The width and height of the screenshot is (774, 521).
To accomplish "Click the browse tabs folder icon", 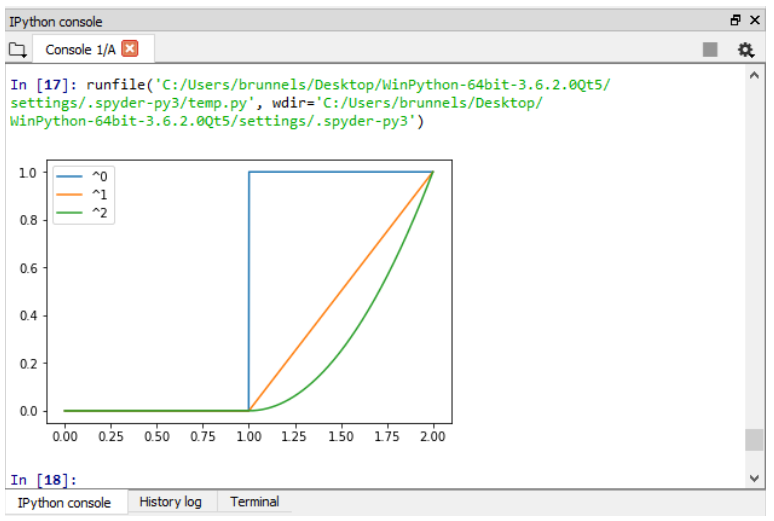I will (18, 50).
